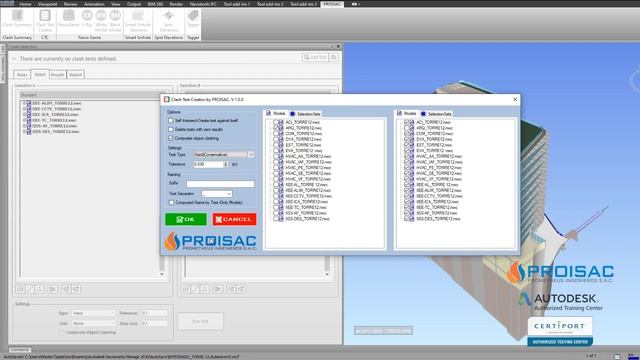Click first selection-mode icon under Selection A
The width and height of the screenshot is (640, 360).
coord(20,289)
